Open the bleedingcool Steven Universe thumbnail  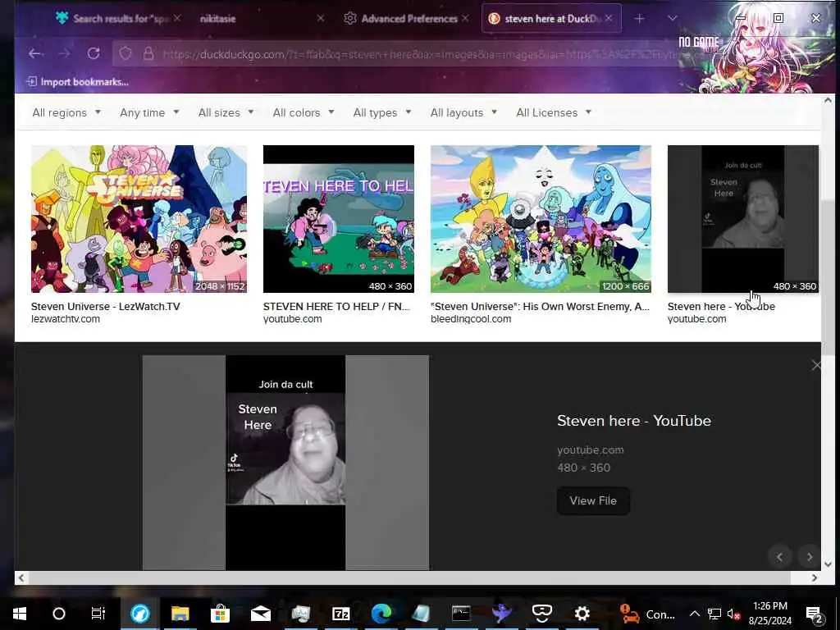(x=541, y=218)
